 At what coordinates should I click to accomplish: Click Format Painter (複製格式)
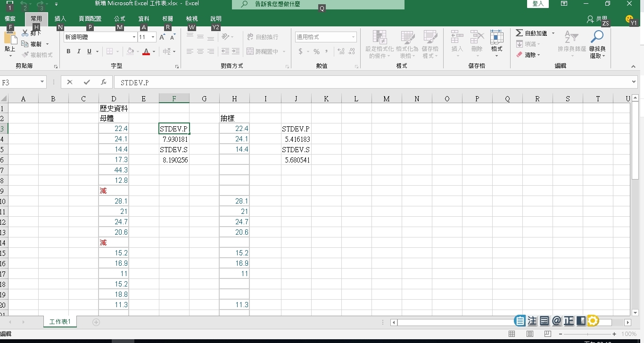tap(38, 55)
